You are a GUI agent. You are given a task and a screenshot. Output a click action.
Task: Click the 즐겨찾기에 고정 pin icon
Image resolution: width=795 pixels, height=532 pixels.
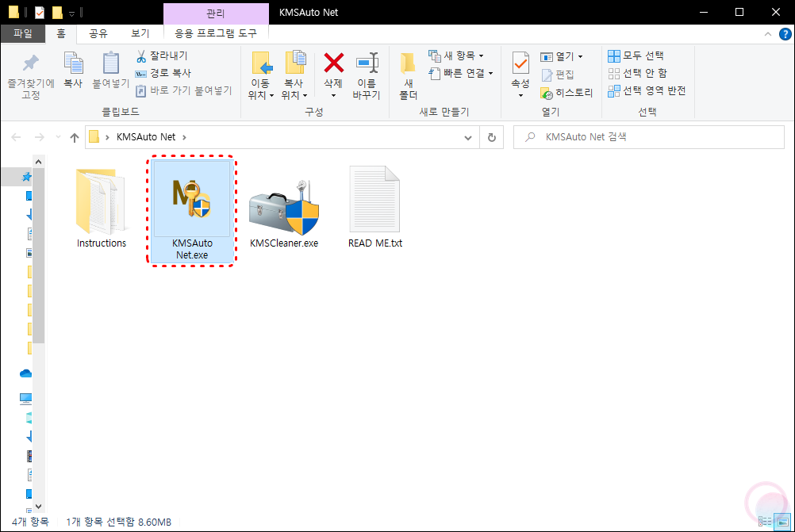30,63
